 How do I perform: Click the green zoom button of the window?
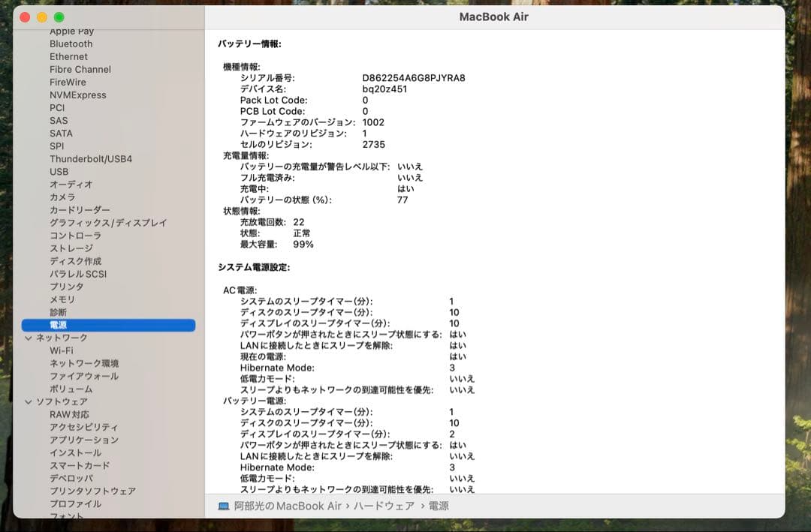58,17
